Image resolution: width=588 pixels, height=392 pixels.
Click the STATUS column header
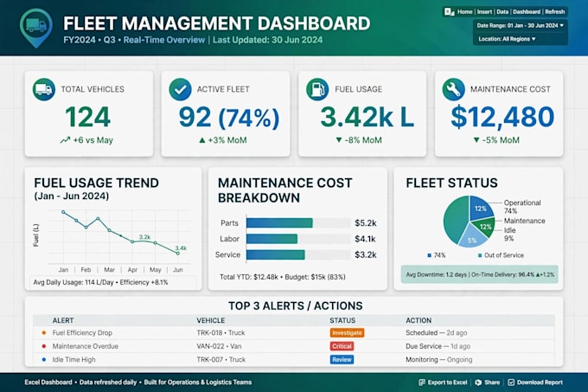pos(342,320)
